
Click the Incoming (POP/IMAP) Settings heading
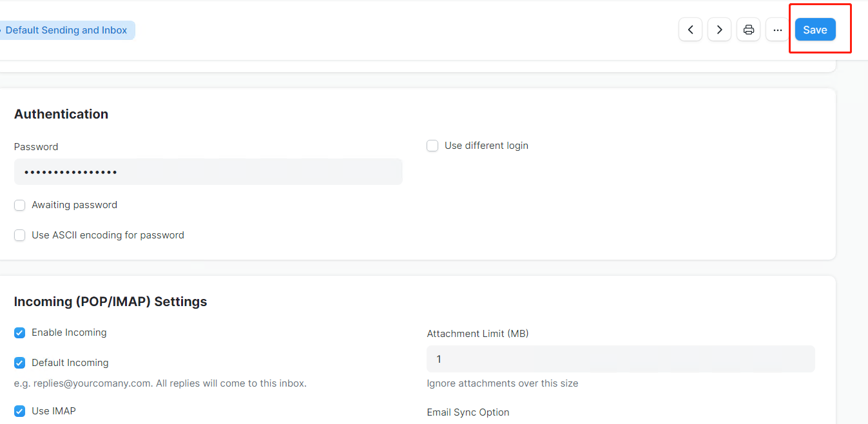coord(111,302)
